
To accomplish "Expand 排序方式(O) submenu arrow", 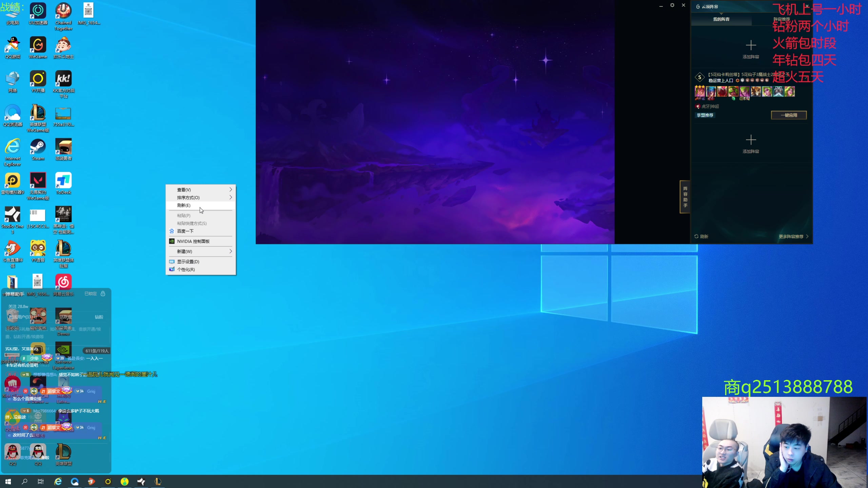I will click(x=231, y=197).
